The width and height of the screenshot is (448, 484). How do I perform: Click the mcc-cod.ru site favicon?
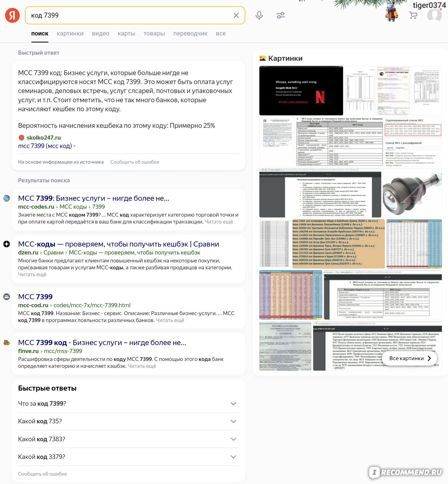coord(7,297)
